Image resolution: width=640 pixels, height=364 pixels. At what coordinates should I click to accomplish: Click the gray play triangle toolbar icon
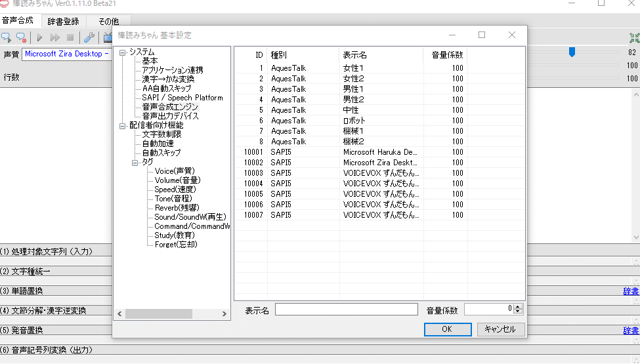point(39,37)
